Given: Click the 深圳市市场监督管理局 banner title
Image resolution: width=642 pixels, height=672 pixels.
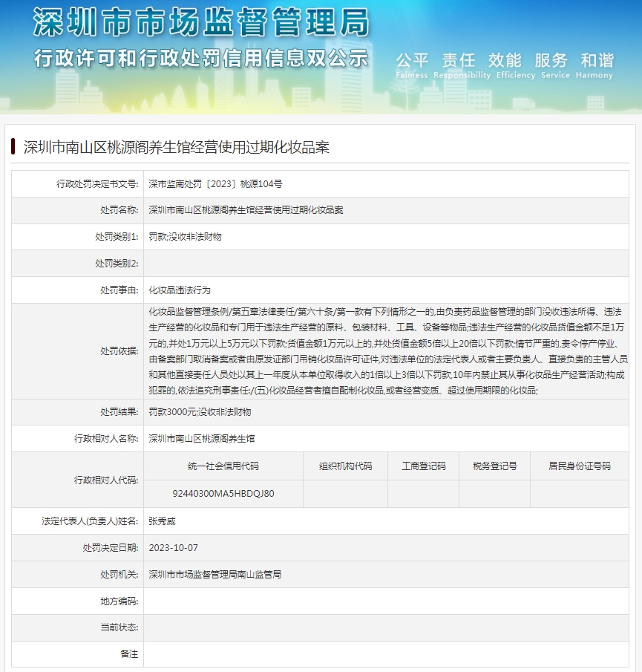Looking at the screenshot, I should pos(201,22).
